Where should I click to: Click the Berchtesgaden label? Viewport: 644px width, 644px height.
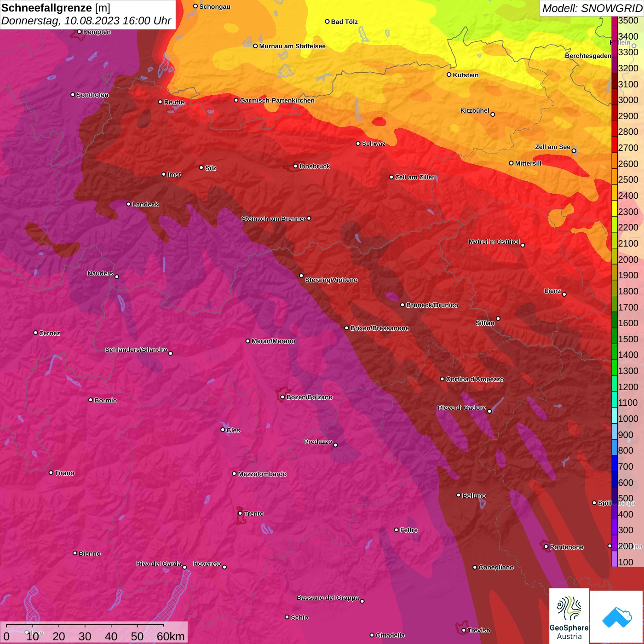click(x=588, y=56)
